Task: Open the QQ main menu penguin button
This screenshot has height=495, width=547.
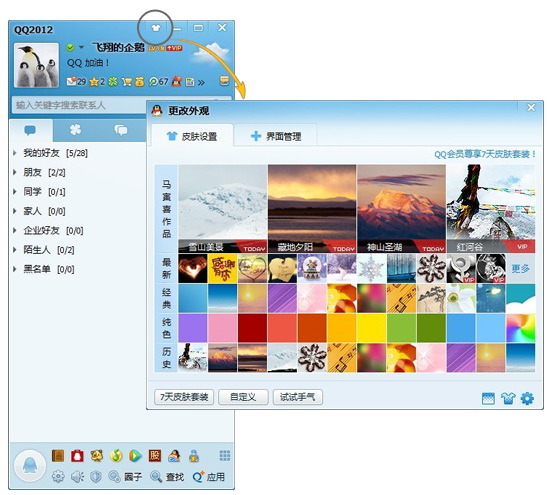Action: tap(30, 465)
